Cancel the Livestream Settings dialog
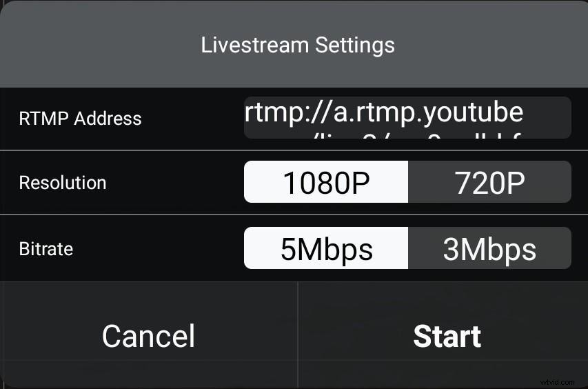 [148, 336]
